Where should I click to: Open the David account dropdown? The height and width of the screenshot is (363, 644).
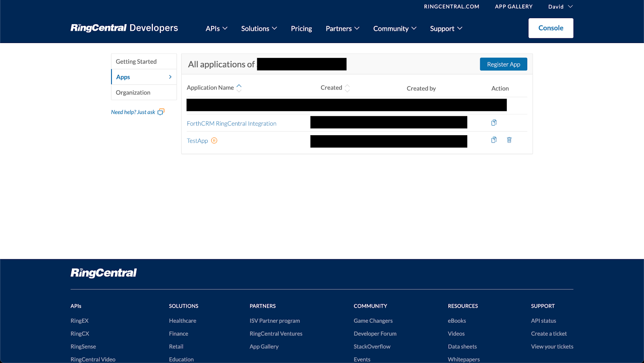559,6
